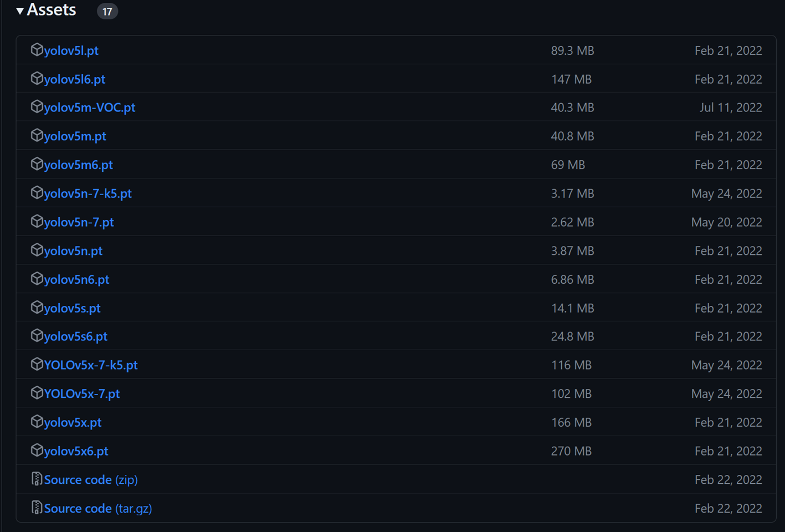Click the package icon beside yolov5l.pt

(x=37, y=50)
